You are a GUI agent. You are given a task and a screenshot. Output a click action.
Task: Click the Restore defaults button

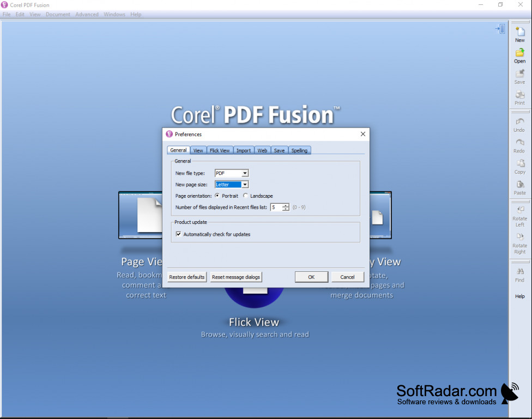coord(187,277)
